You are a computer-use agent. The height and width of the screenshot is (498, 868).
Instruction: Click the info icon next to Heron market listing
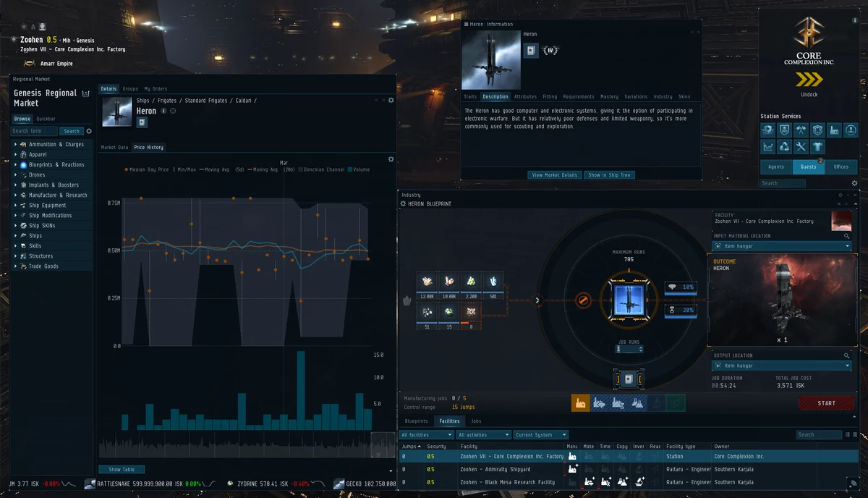click(x=162, y=111)
